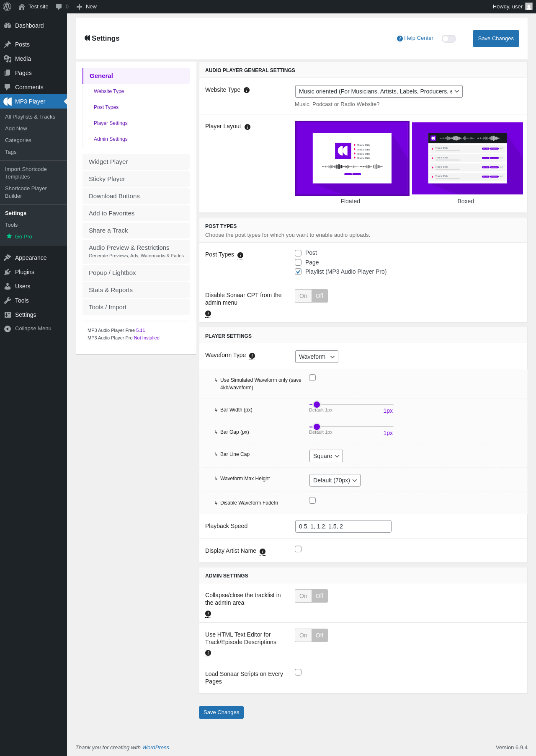Click the WordPress logo in admin bar
Image resolution: width=536 pixels, height=756 pixels.
7,7
